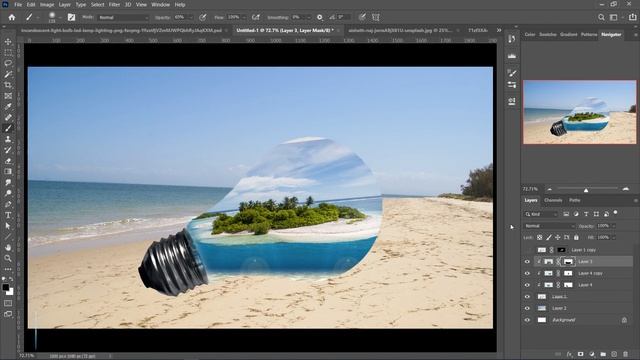
Task: Toggle pressure for opacity in options bar
Action: coord(202,17)
